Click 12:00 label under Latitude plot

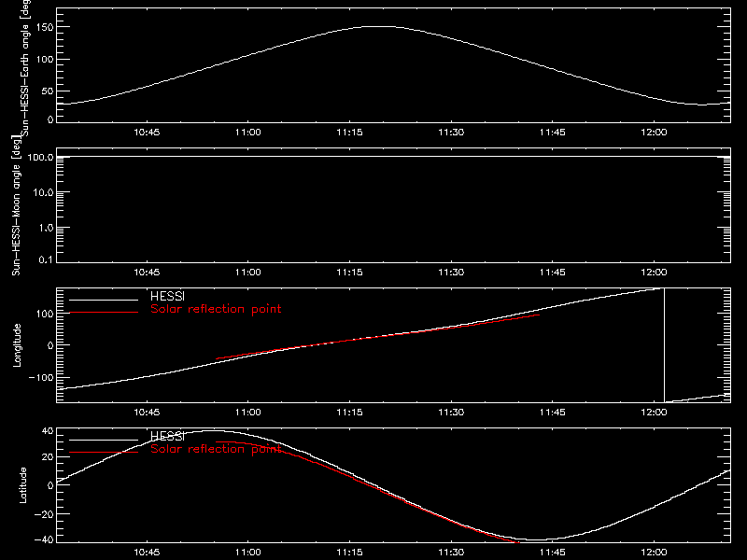click(x=654, y=553)
